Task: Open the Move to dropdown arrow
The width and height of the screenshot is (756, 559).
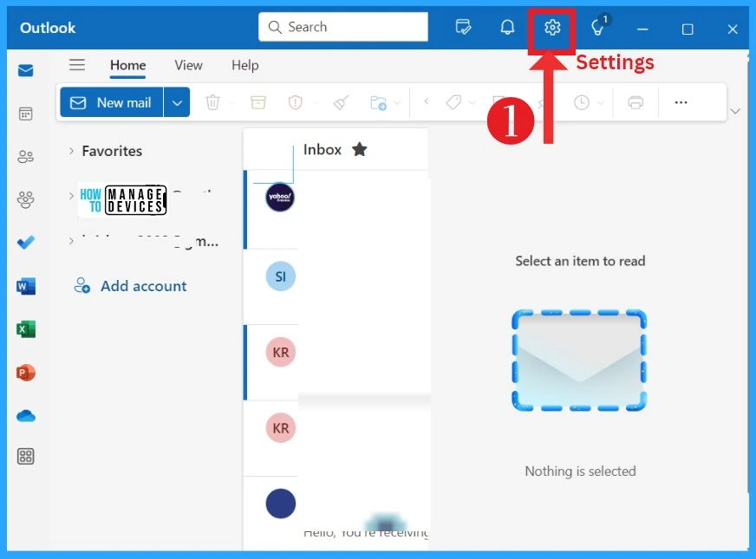Action: tap(397, 102)
